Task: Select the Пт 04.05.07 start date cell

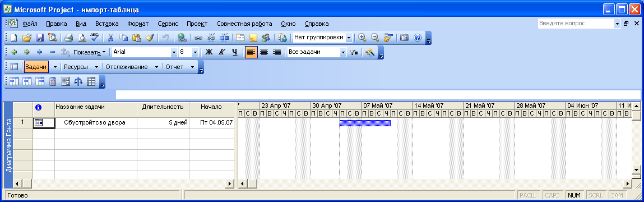Action: 211,122
